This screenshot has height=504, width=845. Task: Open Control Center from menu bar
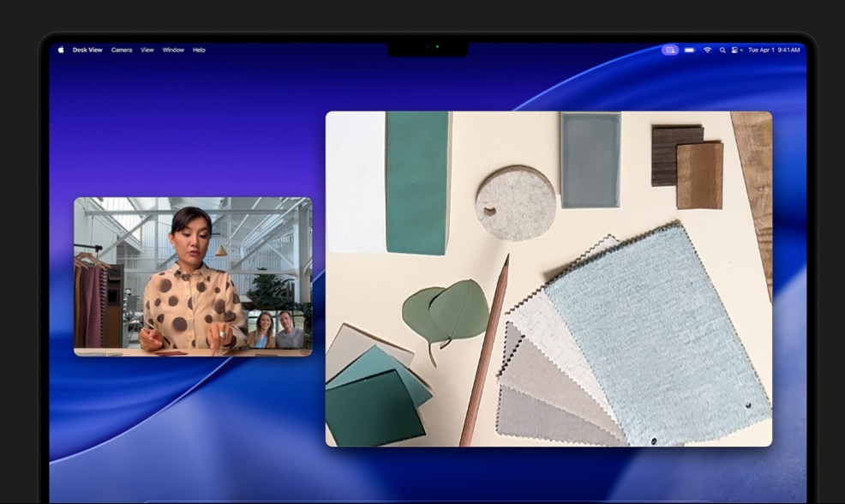(x=736, y=50)
